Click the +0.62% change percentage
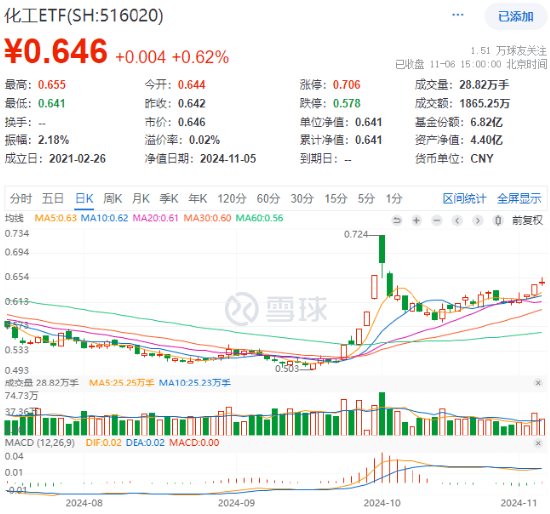Image resolution: width=550 pixels, height=514 pixels. (x=200, y=57)
